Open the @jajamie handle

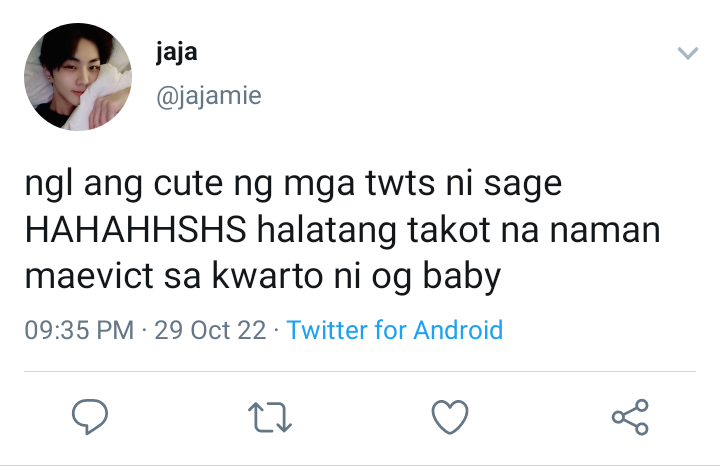click(209, 96)
